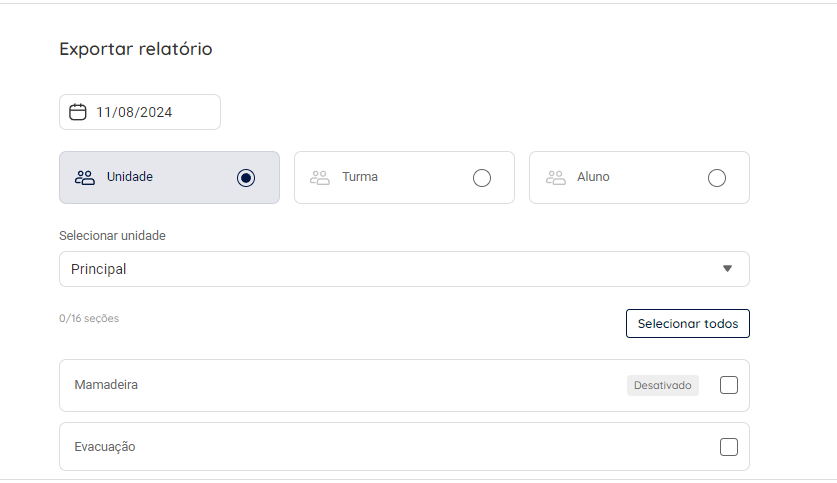The width and height of the screenshot is (837, 483).
Task: Choose the Turma option card
Action: [x=404, y=178]
